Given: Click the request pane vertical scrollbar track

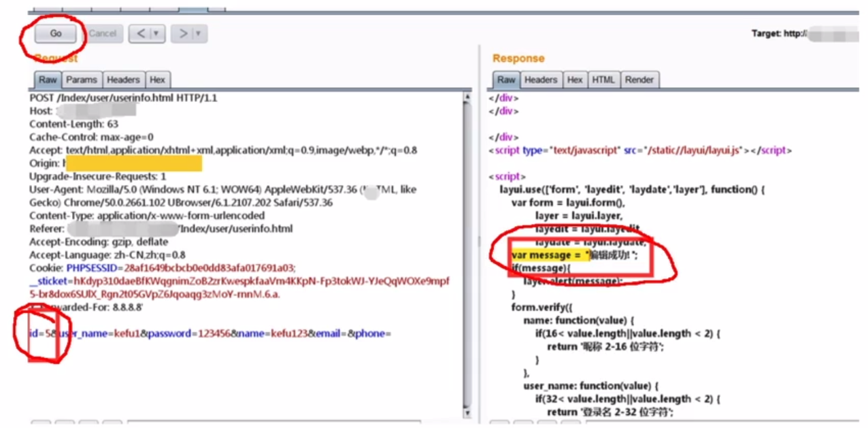Looking at the screenshot, I should [x=467, y=255].
